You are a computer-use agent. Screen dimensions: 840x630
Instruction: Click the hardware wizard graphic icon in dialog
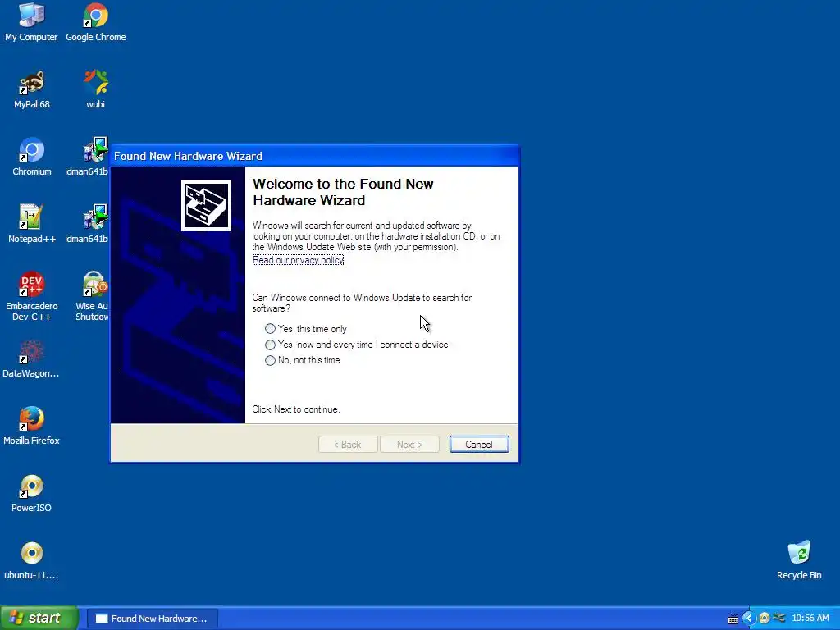point(206,206)
